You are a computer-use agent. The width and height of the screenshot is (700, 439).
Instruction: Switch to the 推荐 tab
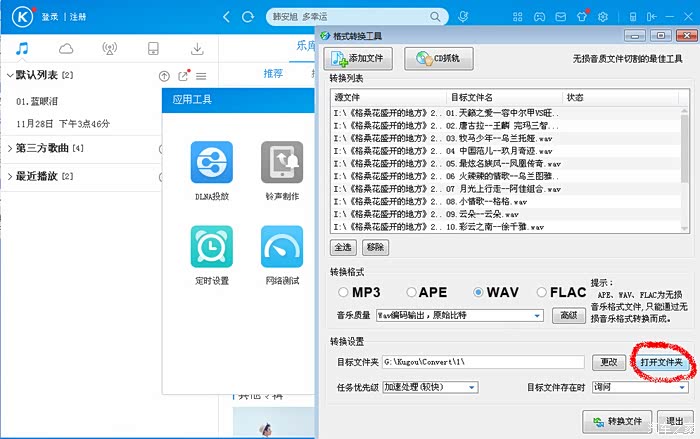point(273,74)
